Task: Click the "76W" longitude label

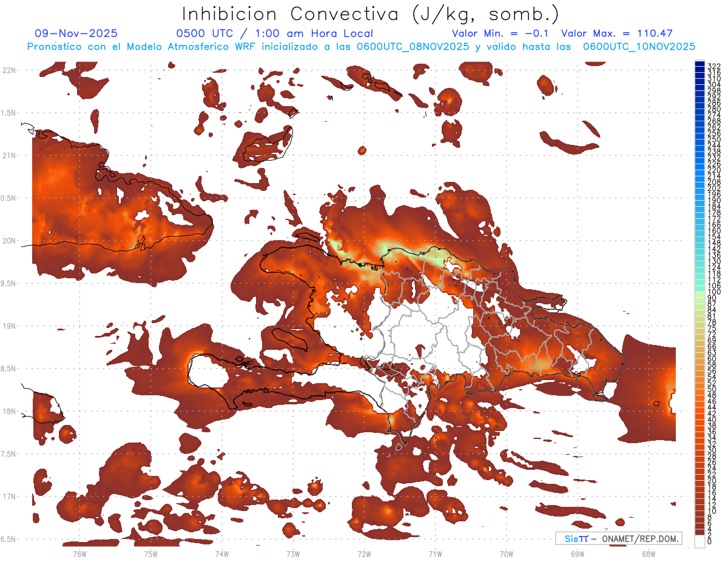Action: [x=80, y=553]
